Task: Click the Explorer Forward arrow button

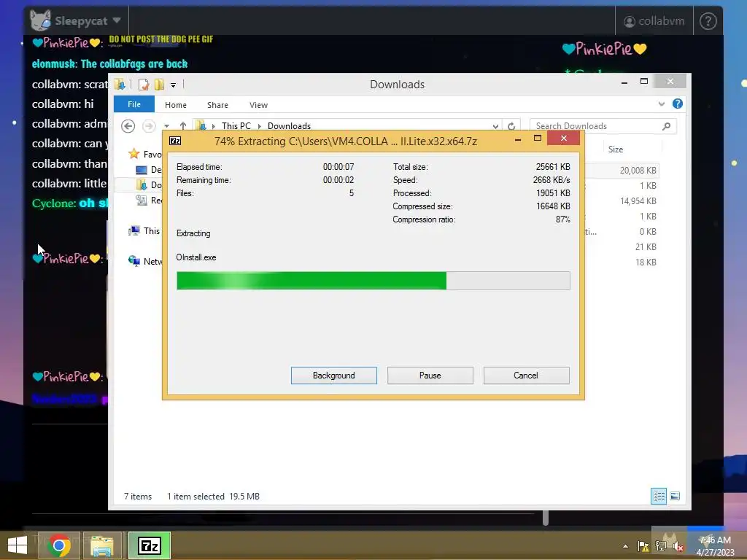Action: pos(149,125)
